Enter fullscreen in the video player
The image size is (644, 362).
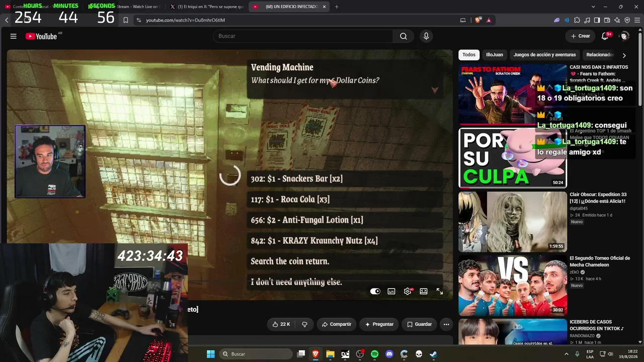tap(440, 291)
